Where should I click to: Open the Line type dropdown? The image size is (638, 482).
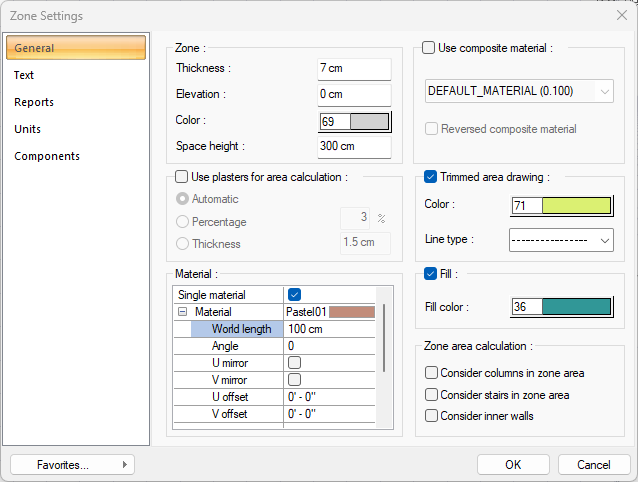(x=561, y=240)
